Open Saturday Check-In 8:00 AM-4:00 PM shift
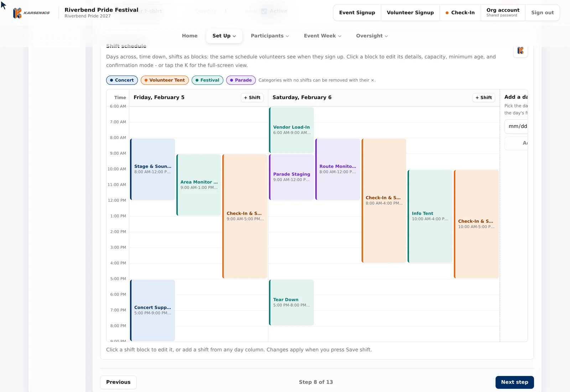The height and width of the screenshot is (392, 570). [384, 201]
